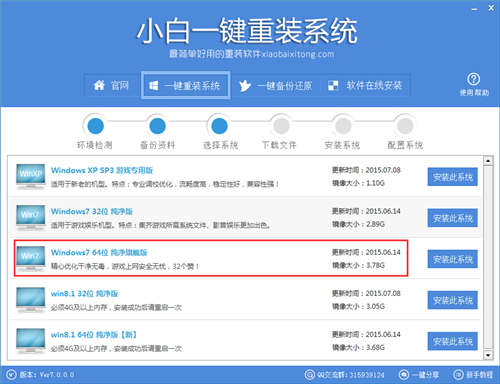Click the description 适用于游戏娱乐机型
This screenshot has height=384, width=500.
(x=160, y=225)
